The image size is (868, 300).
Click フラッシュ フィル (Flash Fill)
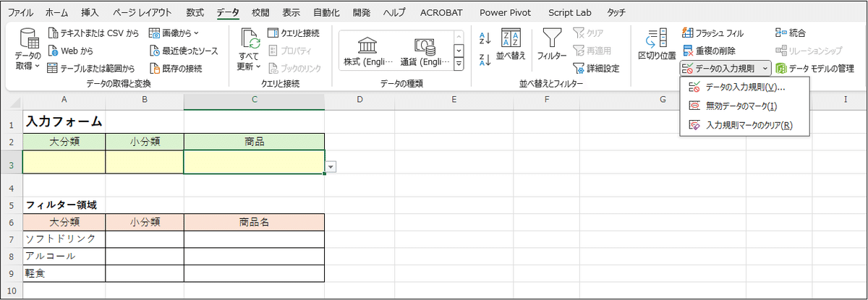click(x=712, y=33)
